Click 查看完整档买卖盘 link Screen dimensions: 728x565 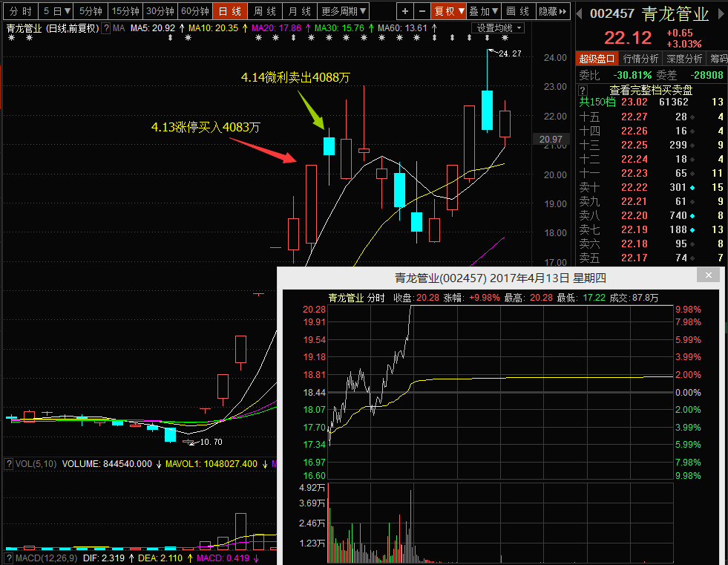pyautogui.click(x=651, y=89)
